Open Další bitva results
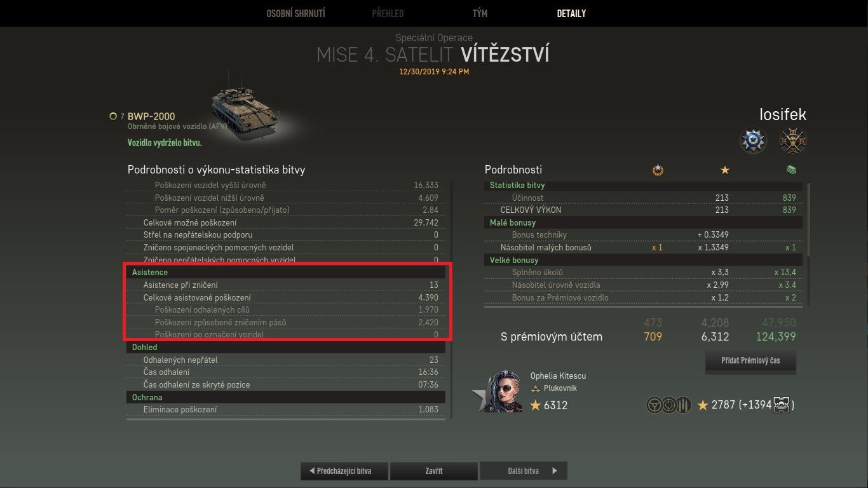 click(x=524, y=471)
